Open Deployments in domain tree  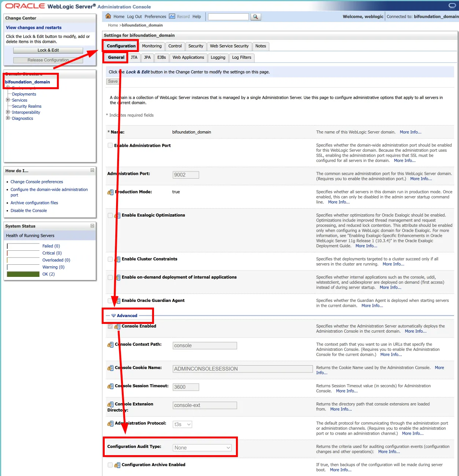click(24, 94)
